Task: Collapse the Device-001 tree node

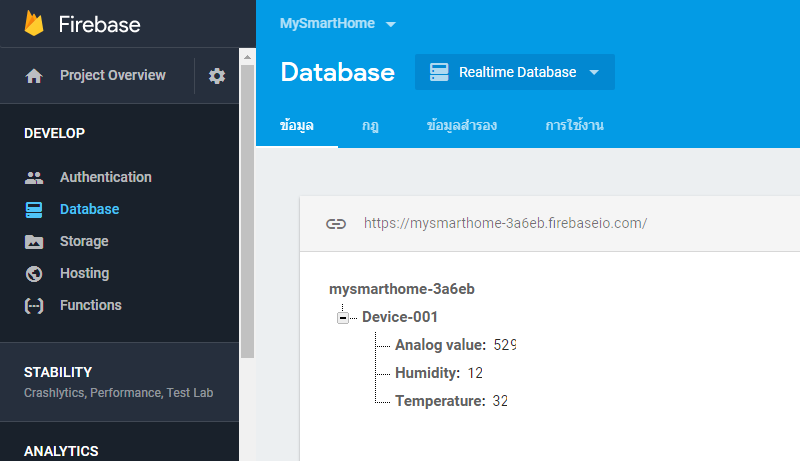Action: coord(343,318)
